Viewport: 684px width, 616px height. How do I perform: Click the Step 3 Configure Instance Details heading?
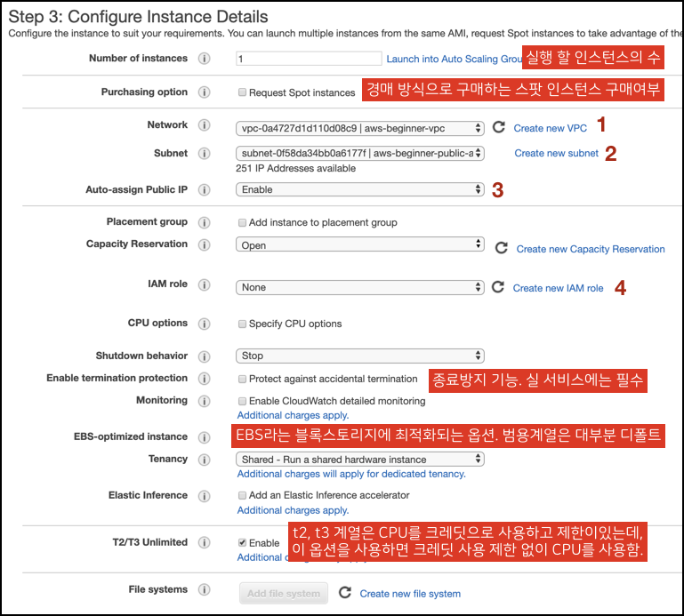[x=138, y=17]
